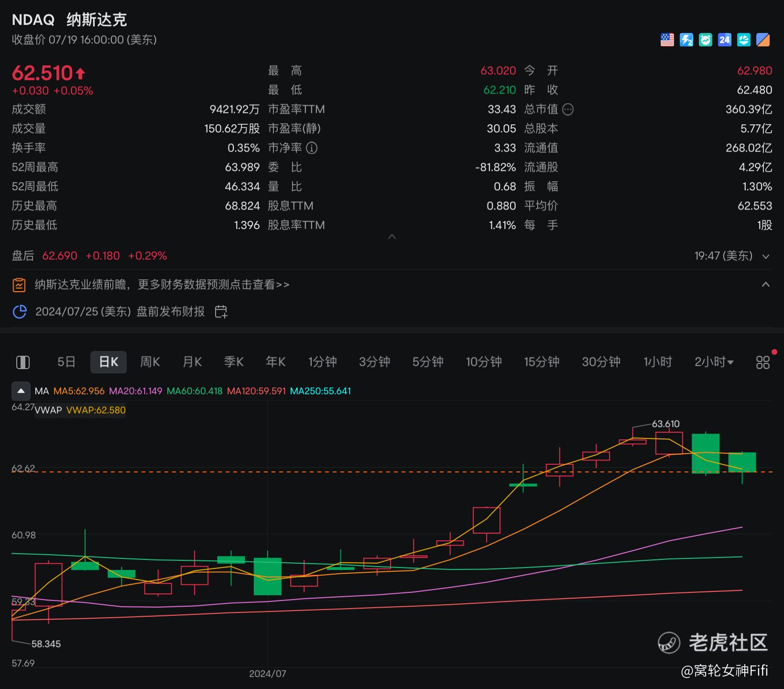Select the 日K chart tab

[109, 362]
